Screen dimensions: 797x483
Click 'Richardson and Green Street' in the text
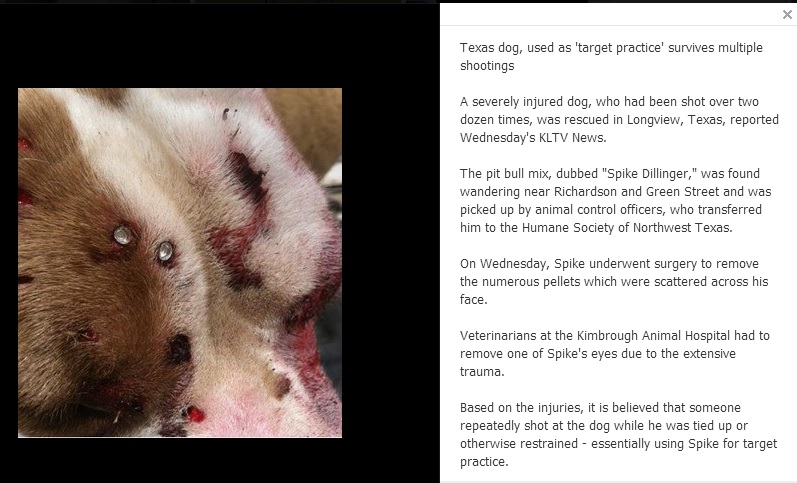tap(636, 192)
